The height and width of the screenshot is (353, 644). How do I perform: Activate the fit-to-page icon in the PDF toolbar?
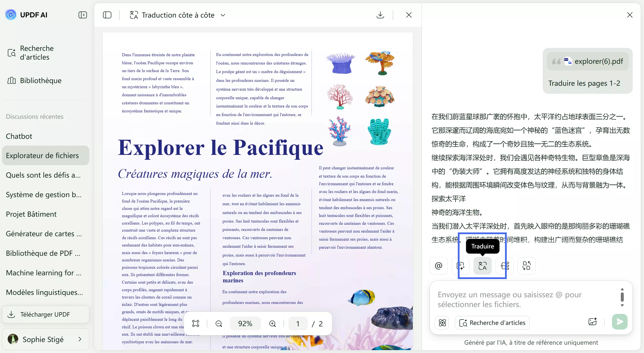(x=195, y=323)
